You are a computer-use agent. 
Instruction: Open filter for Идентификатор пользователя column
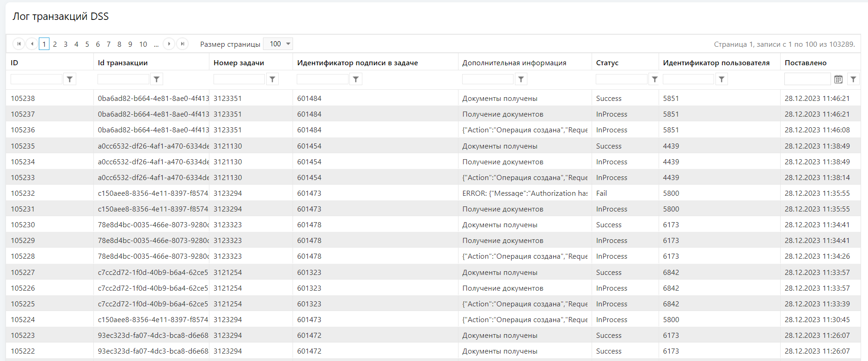pyautogui.click(x=721, y=79)
